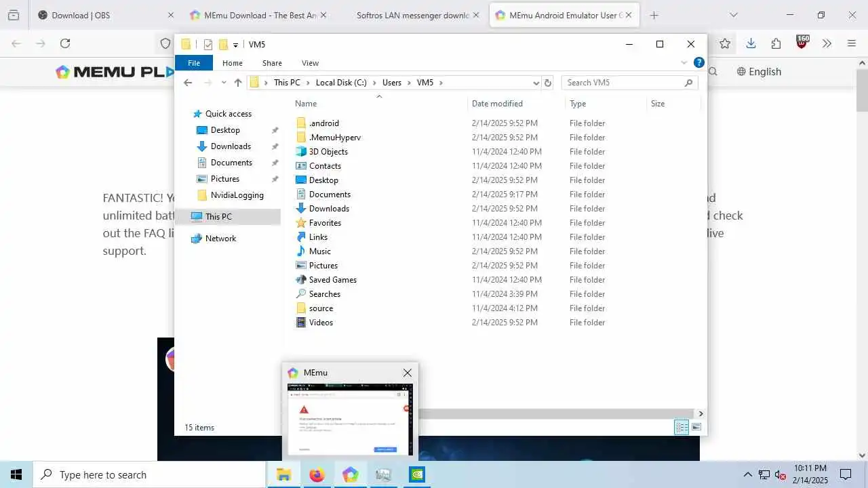This screenshot has height=488, width=868.
Task: Open Firefox list all tabs dropdown
Action: [x=733, y=15]
